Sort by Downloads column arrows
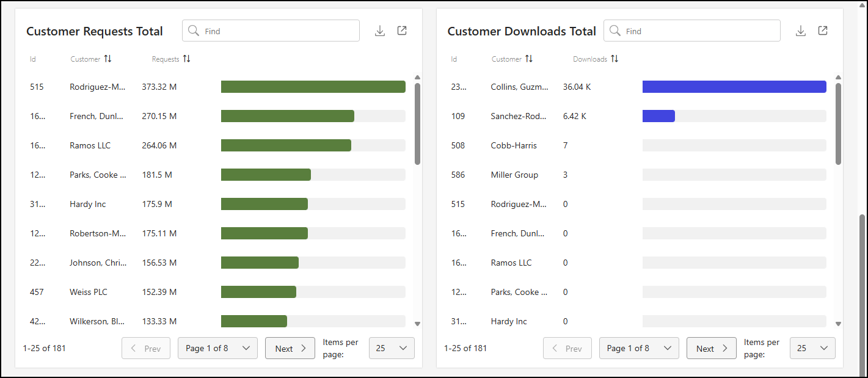 (615, 59)
